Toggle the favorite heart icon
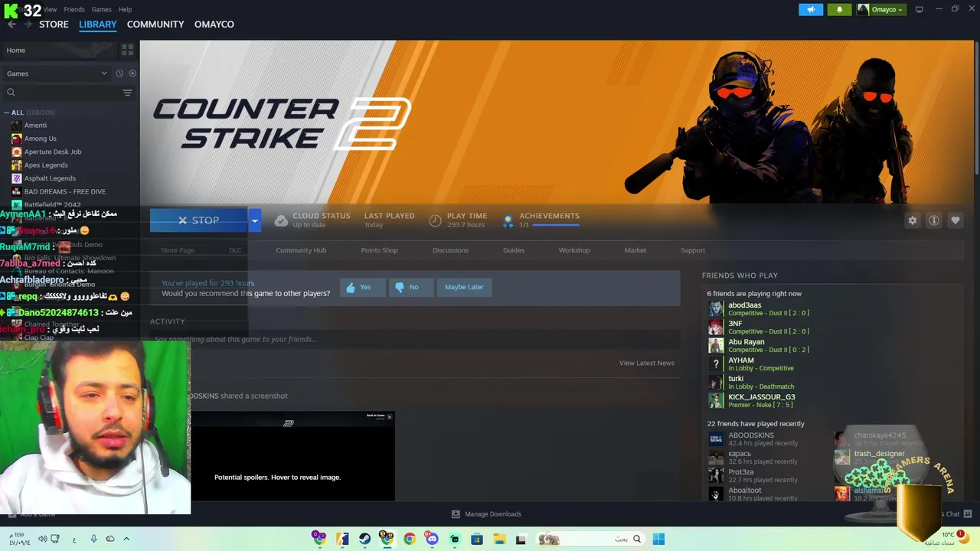Viewport: 980px width, 551px height. (955, 220)
